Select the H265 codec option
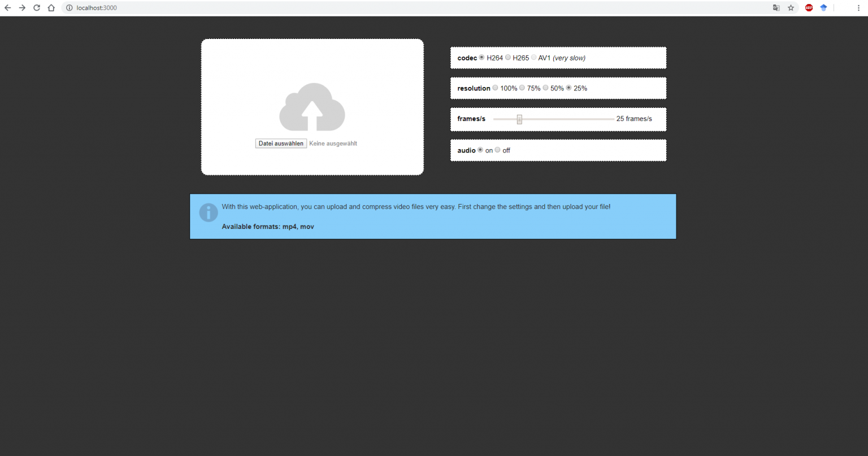Viewport: 868px width, 456px height. click(x=508, y=57)
